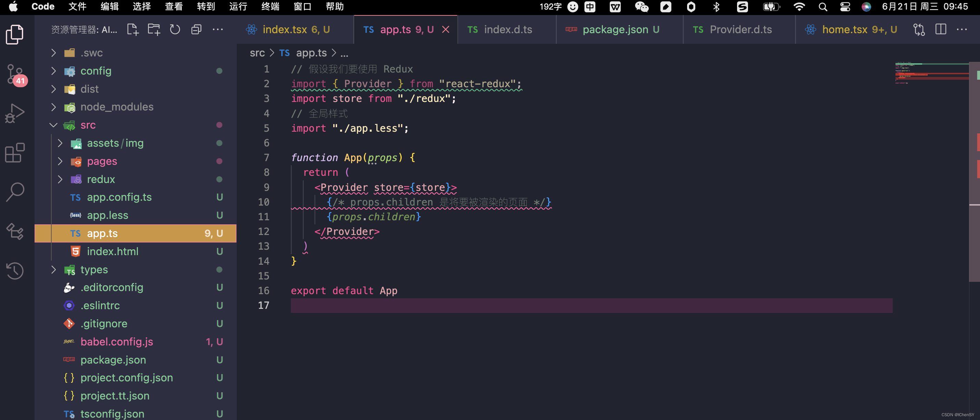
Task: Open the Timeline history view icon
Action: [x=15, y=271]
